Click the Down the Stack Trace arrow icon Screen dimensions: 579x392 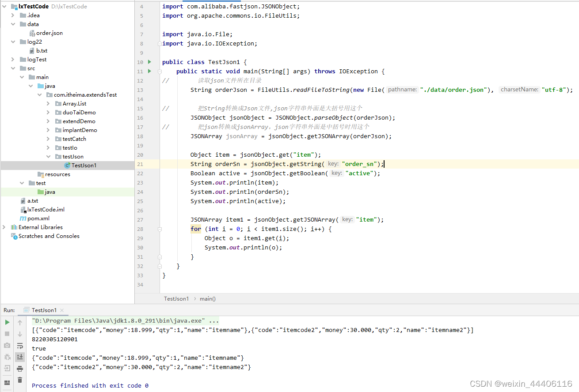(19, 334)
